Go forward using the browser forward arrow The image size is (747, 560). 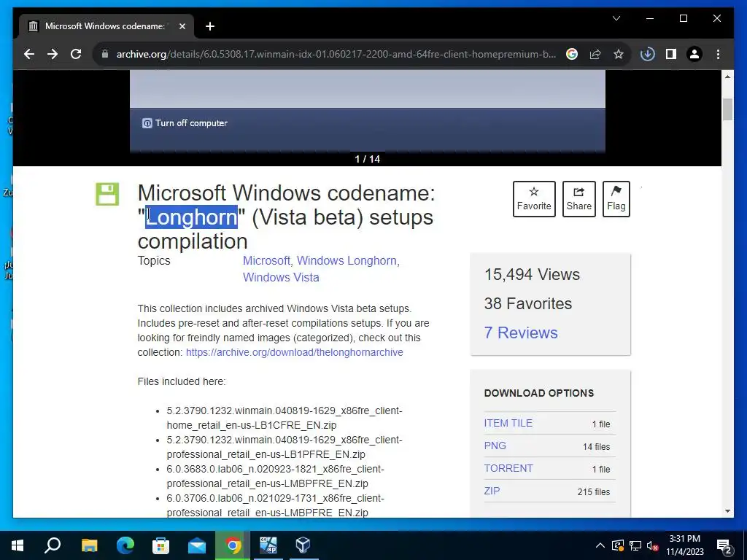[53, 54]
